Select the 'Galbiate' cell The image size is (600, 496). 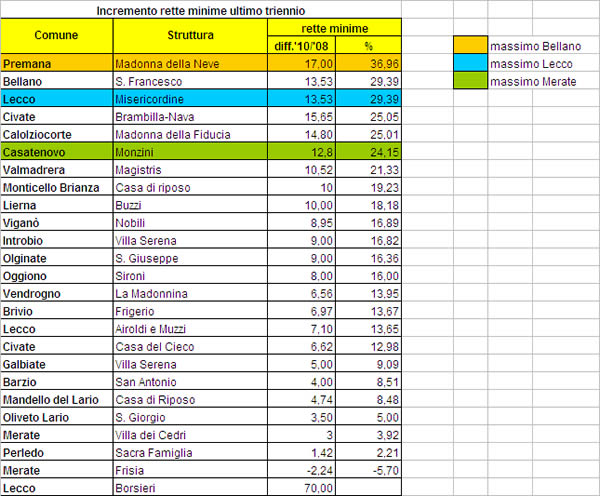(x=57, y=364)
